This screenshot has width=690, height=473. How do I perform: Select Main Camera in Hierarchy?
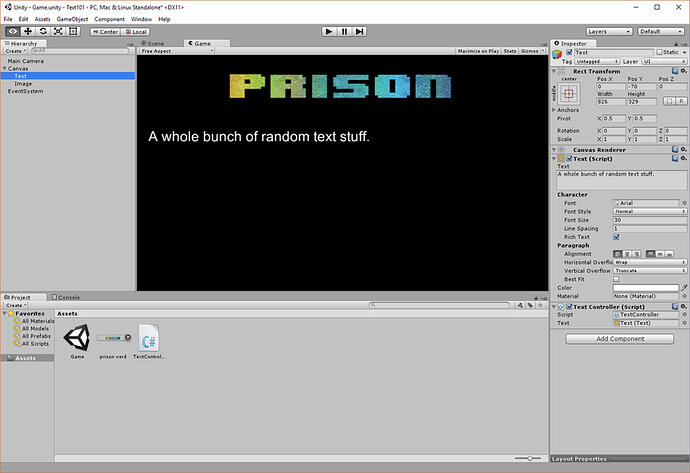click(26, 61)
